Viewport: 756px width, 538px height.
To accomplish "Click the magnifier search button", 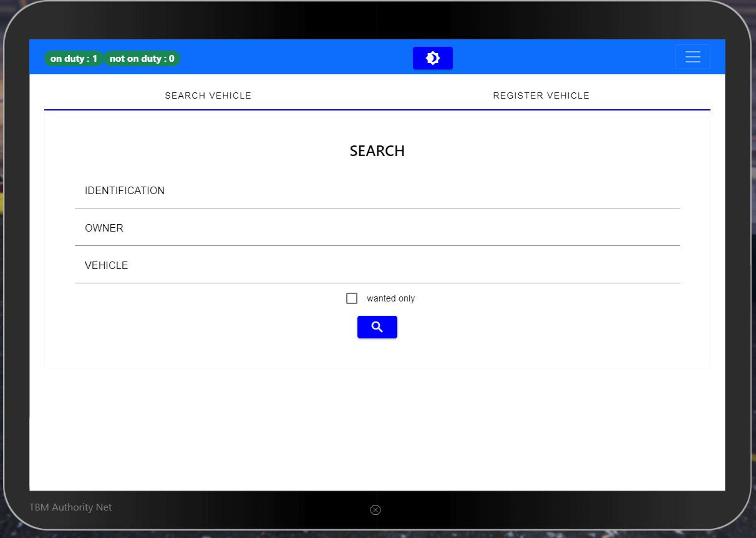I will (377, 327).
